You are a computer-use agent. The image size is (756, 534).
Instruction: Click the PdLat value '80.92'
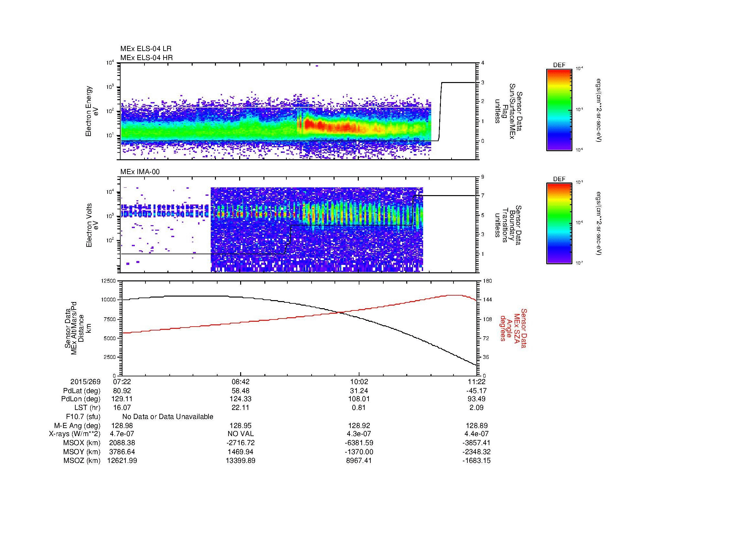pos(122,391)
